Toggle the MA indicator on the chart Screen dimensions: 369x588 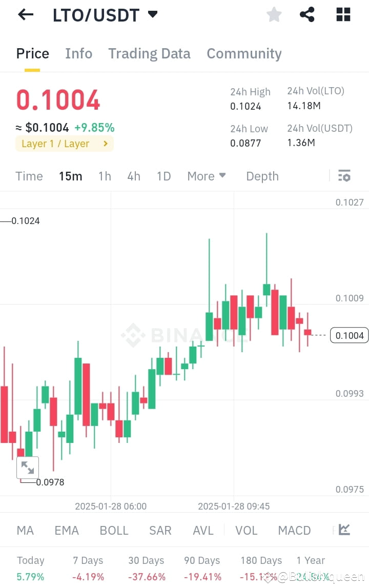pyautogui.click(x=25, y=530)
